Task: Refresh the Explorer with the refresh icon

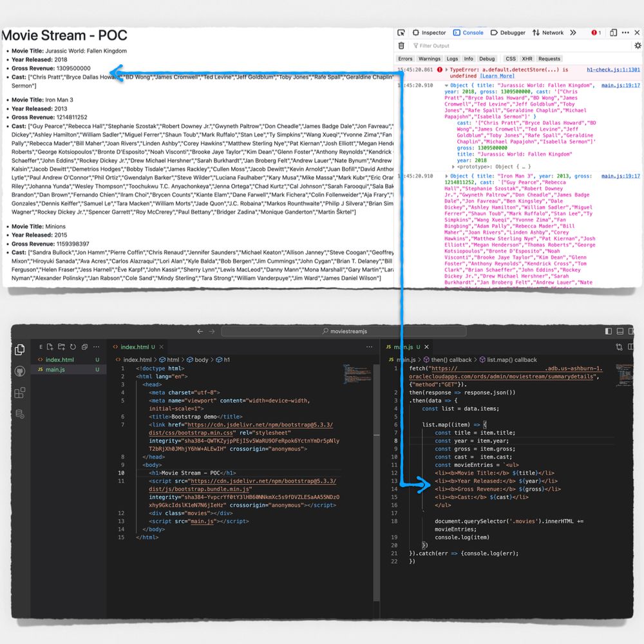Action: coord(73,347)
